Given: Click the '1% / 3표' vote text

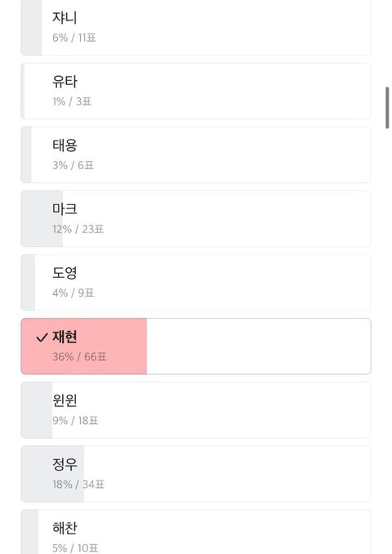Looking at the screenshot, I should pyautogui.click(x=72, y=102).
